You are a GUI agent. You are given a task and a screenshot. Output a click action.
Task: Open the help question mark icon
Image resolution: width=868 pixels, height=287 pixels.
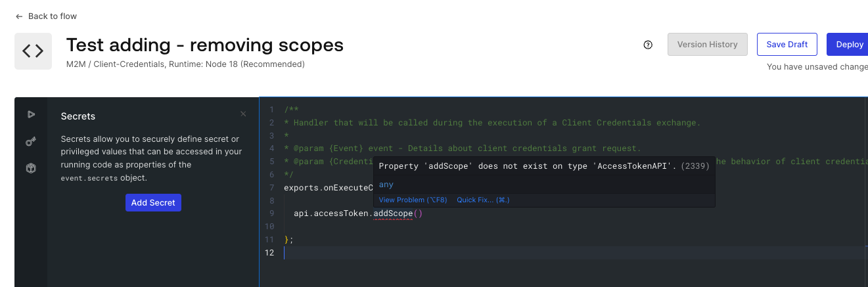648,45
